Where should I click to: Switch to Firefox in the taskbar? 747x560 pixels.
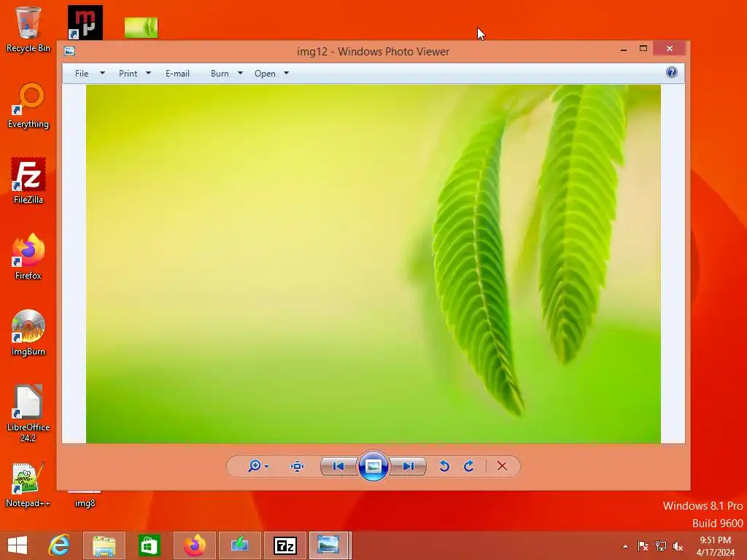[x=195, y=545]
